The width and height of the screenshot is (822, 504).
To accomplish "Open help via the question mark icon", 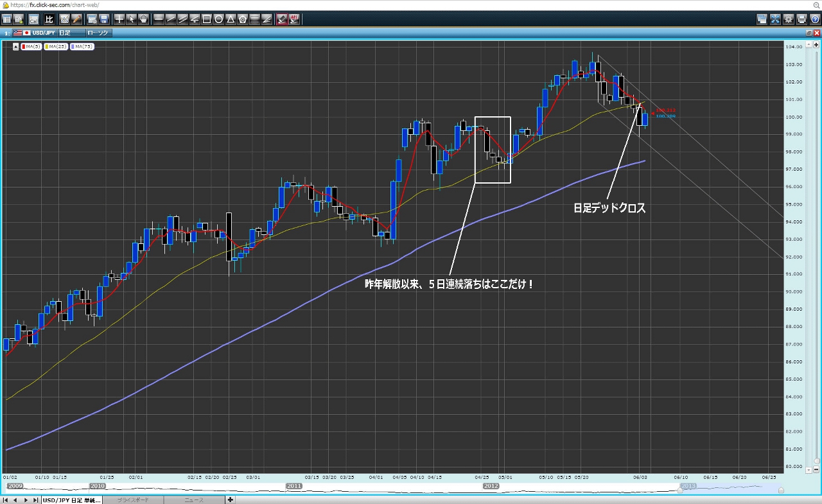I will coord(814,19).
